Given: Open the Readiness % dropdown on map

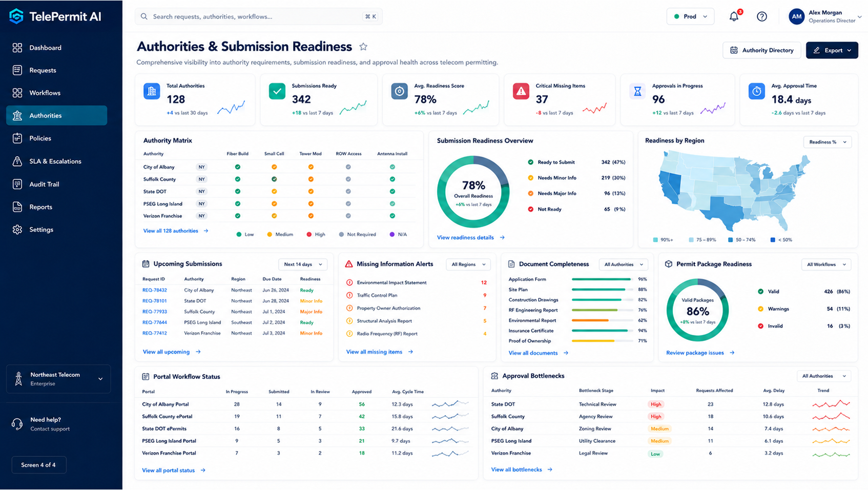Looking at the screenshot, I should pos(828,142).
